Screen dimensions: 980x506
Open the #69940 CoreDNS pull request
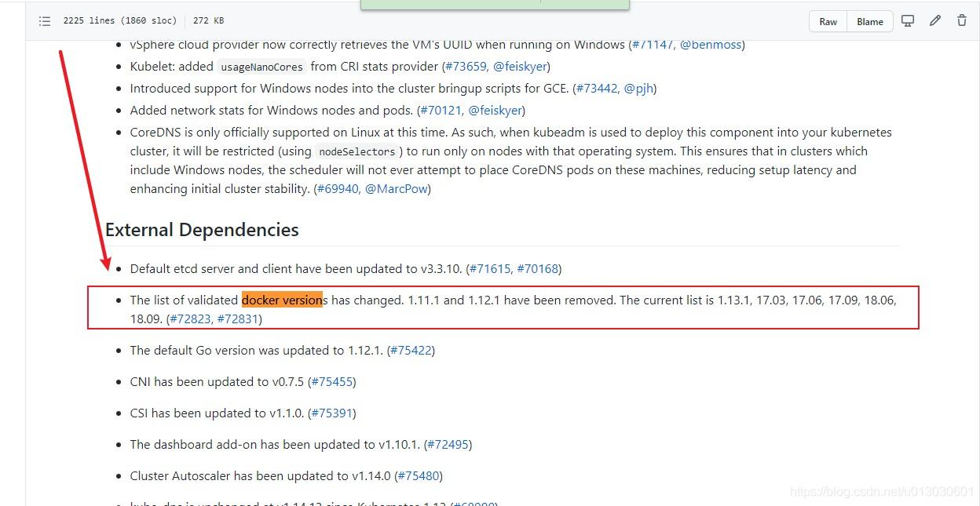338,189
